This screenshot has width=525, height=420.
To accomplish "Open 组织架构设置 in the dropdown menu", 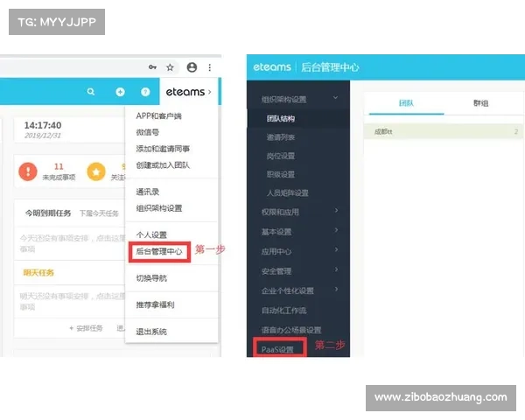I will click(x=159, y=208).
